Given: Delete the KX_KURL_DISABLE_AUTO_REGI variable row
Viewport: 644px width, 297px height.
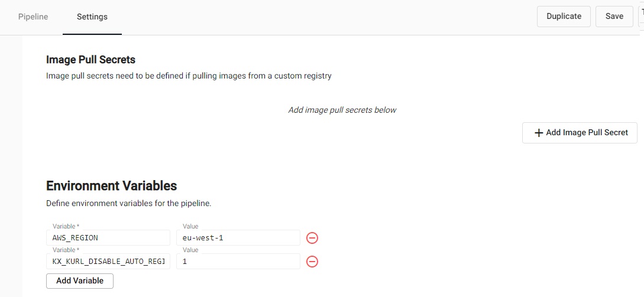Looking at the screenshot, I should tap(312, 262).
